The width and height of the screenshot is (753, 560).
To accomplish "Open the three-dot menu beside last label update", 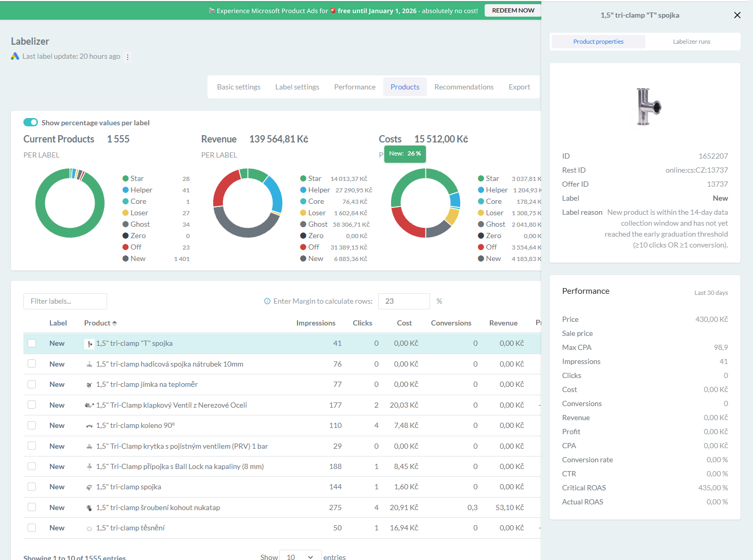I will pyautogui.click(x=127, y=57).
